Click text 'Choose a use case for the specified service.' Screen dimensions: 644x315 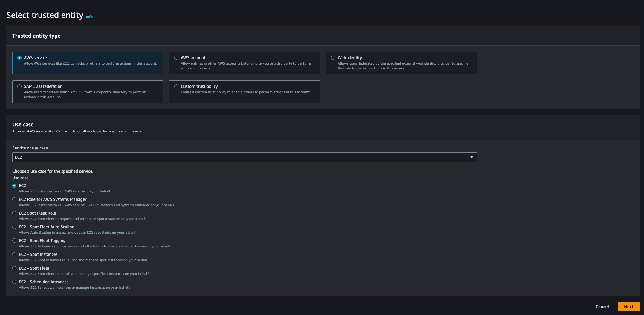tap(53, 171)
